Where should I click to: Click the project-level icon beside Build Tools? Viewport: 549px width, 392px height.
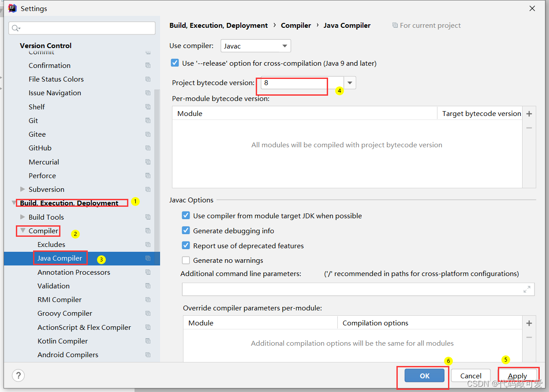pos(148,217)
